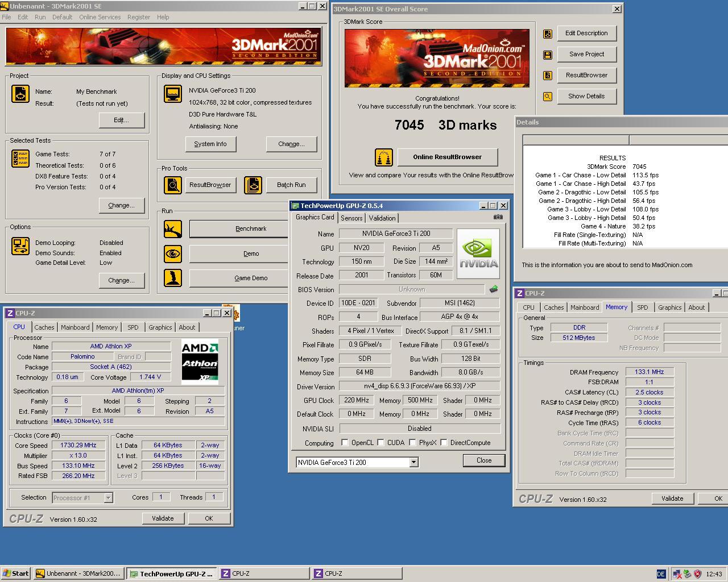Click the NVIDIA logo in GPU-Z
The width and height of the screenshot is (728, 582).
tap(478, 253)
